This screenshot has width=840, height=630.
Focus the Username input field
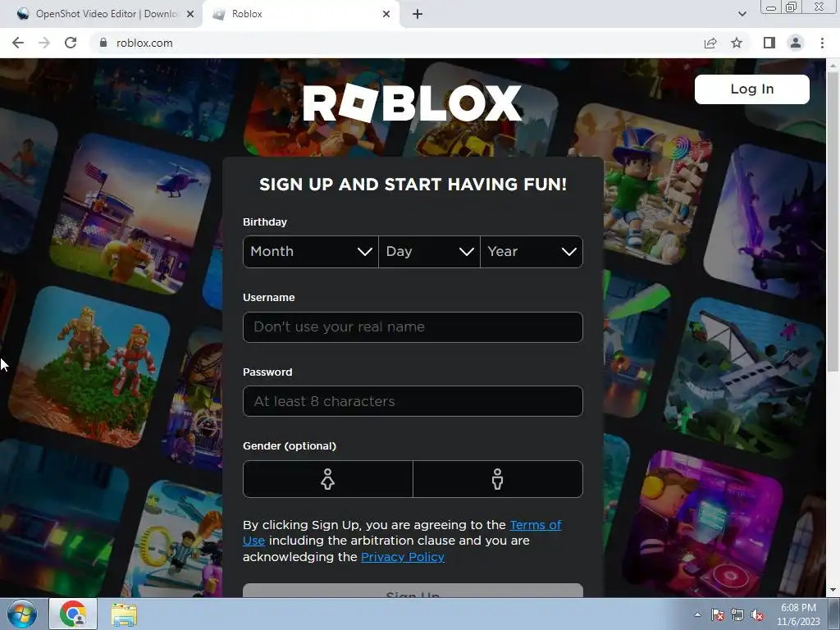click(413, 326)
